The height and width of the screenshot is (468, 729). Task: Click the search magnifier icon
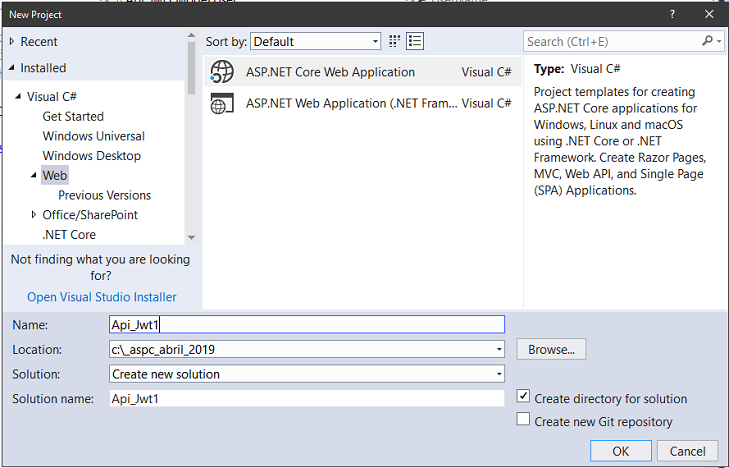click(707, 41)
